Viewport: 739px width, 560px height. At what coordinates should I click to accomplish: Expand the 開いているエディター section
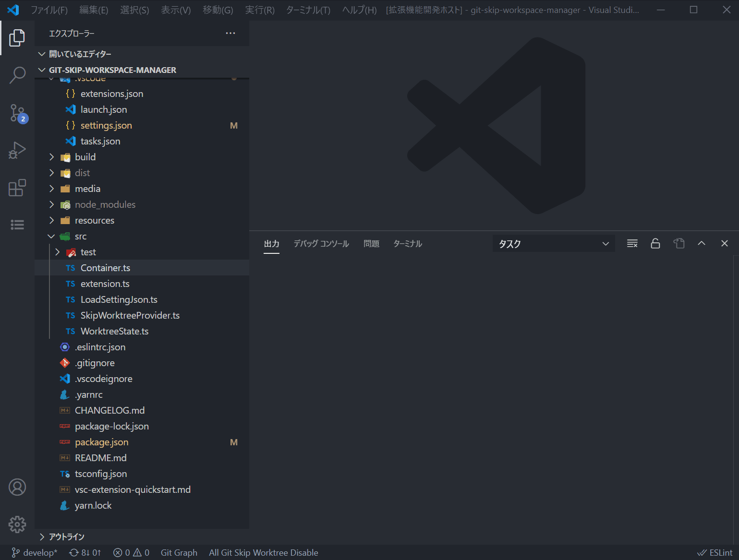(142, 54)
